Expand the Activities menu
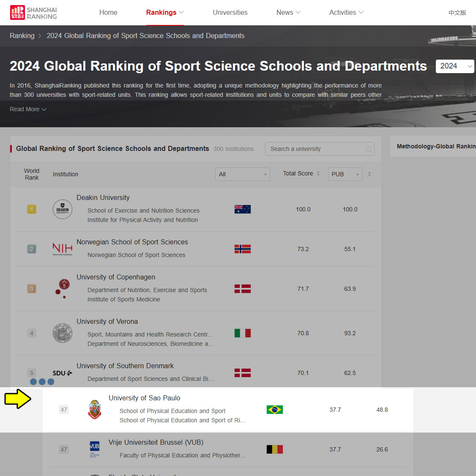The width and height of the screenshot is (476, 476). coord(346,12)
